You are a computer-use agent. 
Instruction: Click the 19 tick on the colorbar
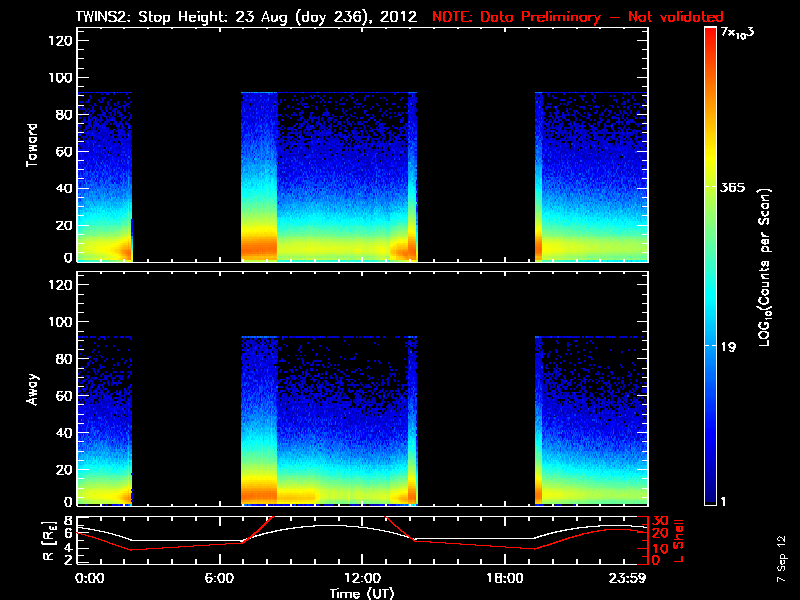coord(728,347)
